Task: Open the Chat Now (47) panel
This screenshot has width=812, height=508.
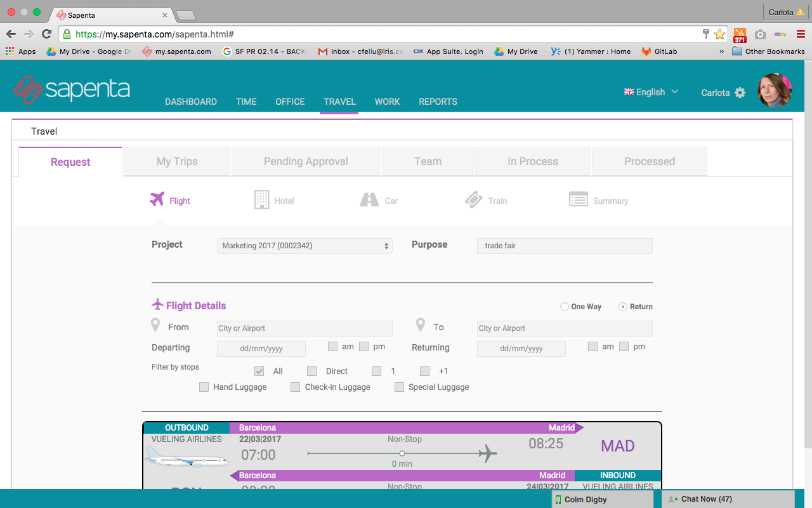Action: (728, 499)
